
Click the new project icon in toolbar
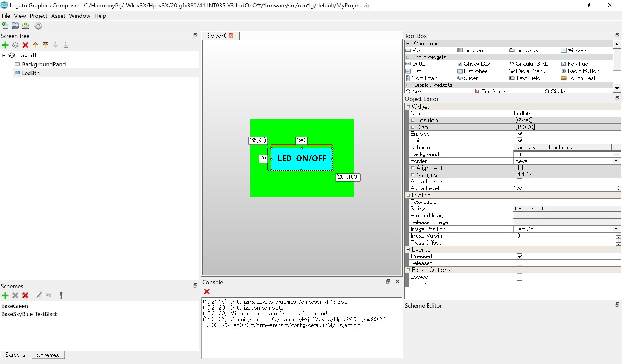(x=5, y=26)
